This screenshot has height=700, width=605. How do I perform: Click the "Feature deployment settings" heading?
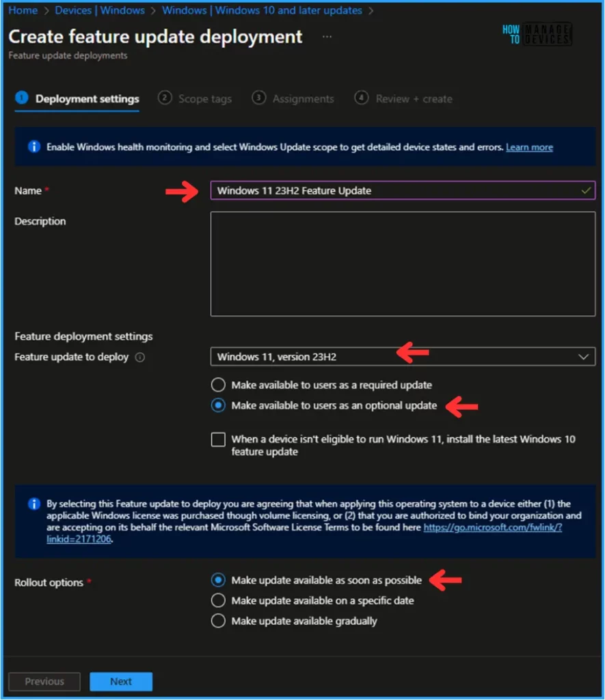[x=83, y=336]
